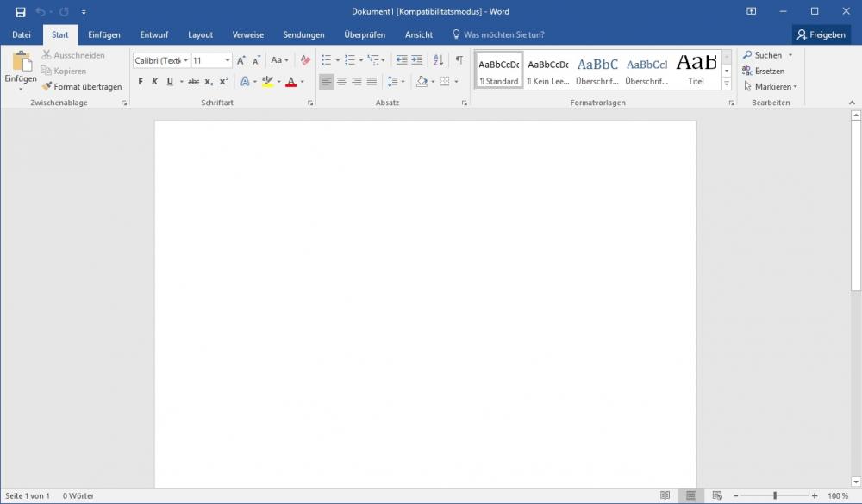Expand the Markieren dropdown
Screen dimensions: 862x504
tap(795, 87)
